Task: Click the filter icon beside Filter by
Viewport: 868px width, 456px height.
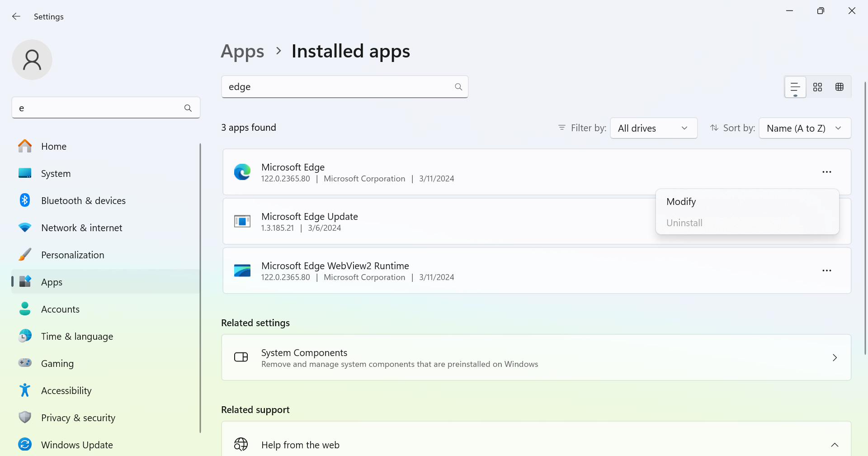Action: tap(562, 128)
